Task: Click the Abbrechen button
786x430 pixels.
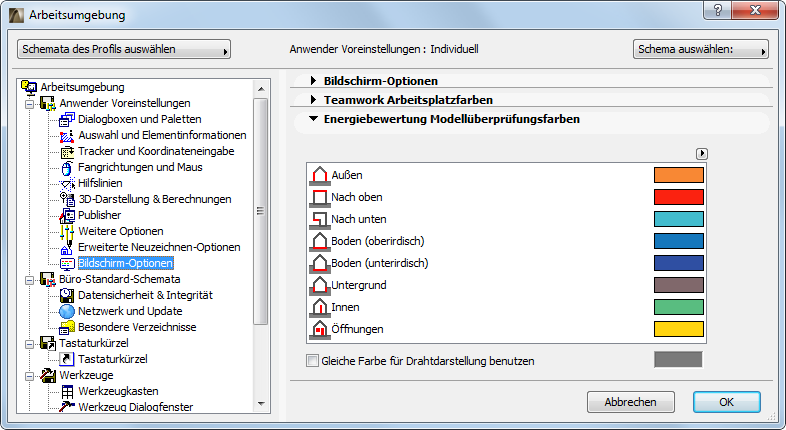Action: (x=630, y=402)
